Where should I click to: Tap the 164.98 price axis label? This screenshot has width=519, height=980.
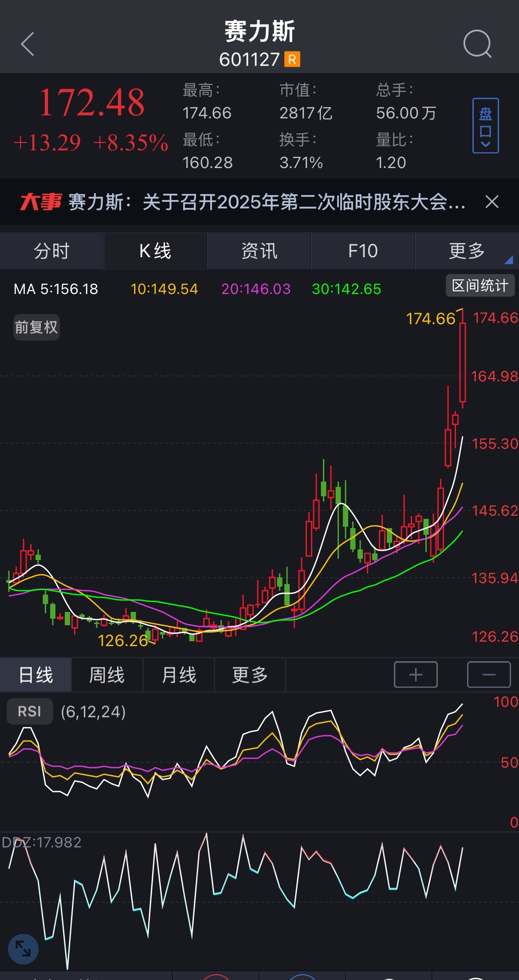(x=495, y=376)
